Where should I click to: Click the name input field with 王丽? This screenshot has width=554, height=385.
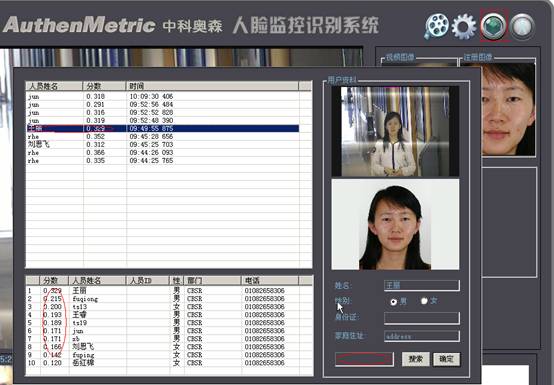point(422,285)
